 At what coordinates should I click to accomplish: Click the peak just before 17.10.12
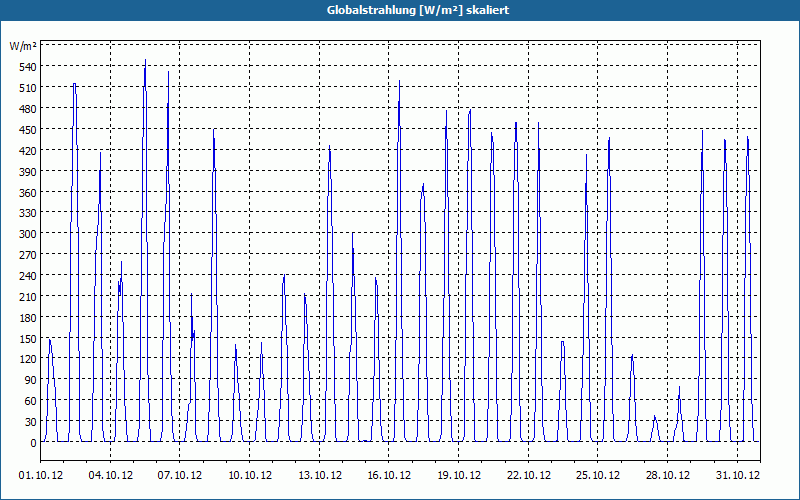tap(399, 81)
